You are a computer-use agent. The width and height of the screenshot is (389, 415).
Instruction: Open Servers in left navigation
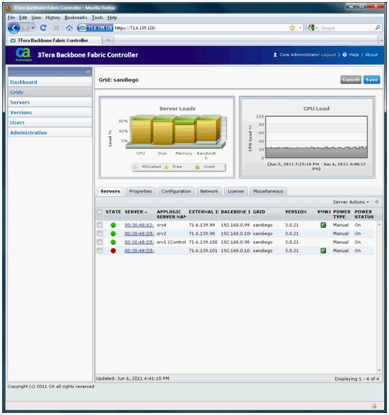(x=50, y=102)
